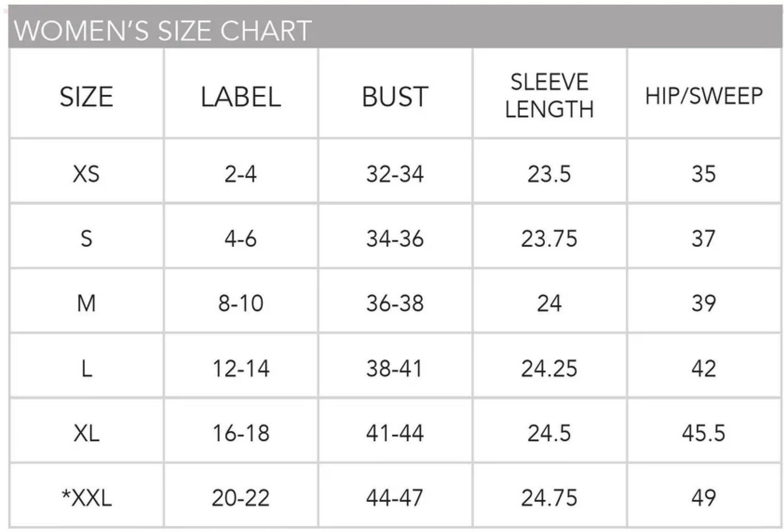Click the 2-4 label cell

(x=241, y=174)
